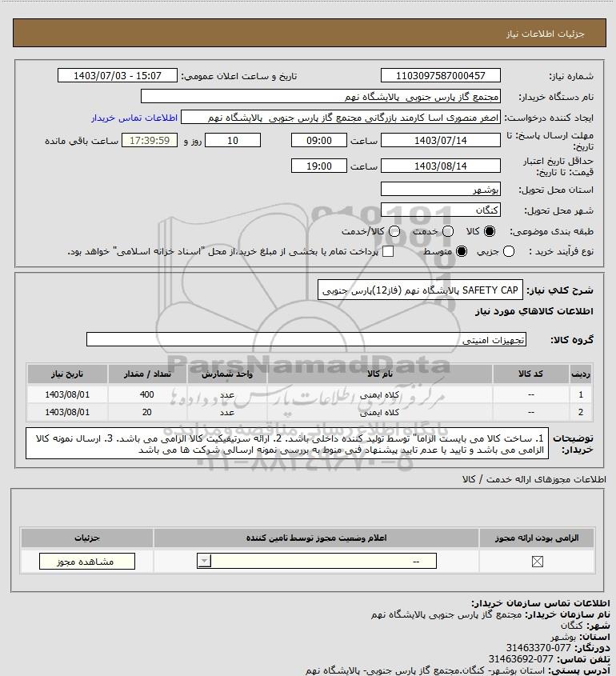
Task: Click the license status combo box field
Action: (x=317, y=561)
